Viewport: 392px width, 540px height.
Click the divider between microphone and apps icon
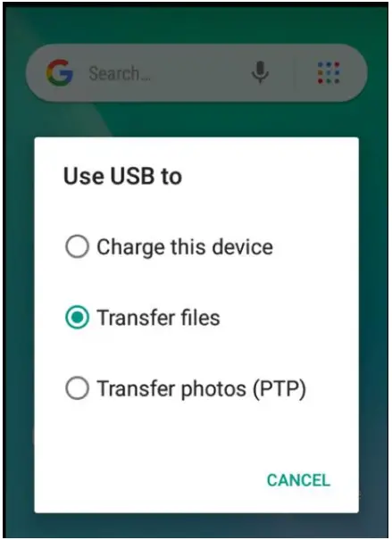[295, 72]
